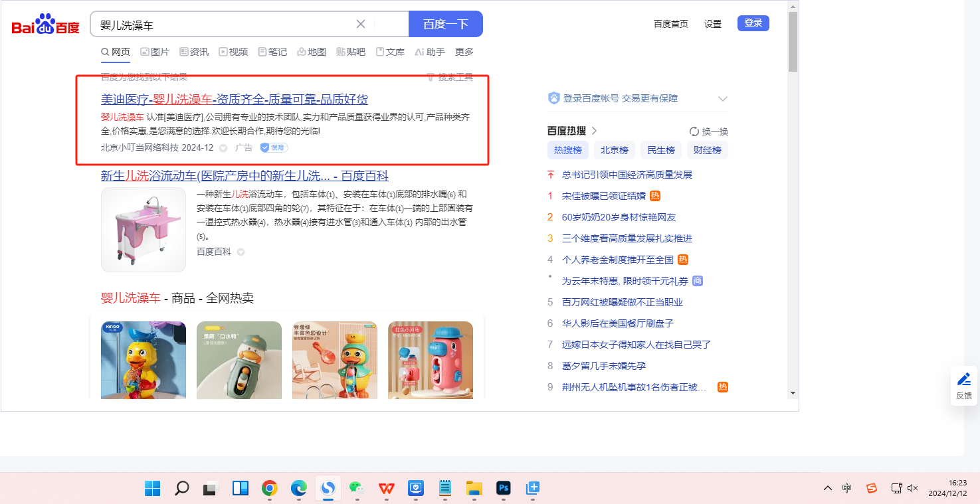Open Windows taskbar search
The image size is (980, 504).
pos(181,489)
